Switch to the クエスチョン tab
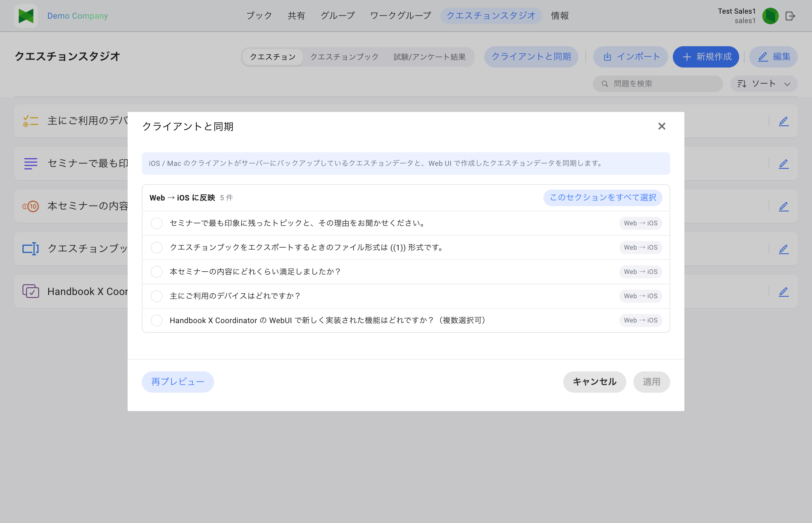The width and height of the screenshot is (812, 523). [x=273, y=57]
